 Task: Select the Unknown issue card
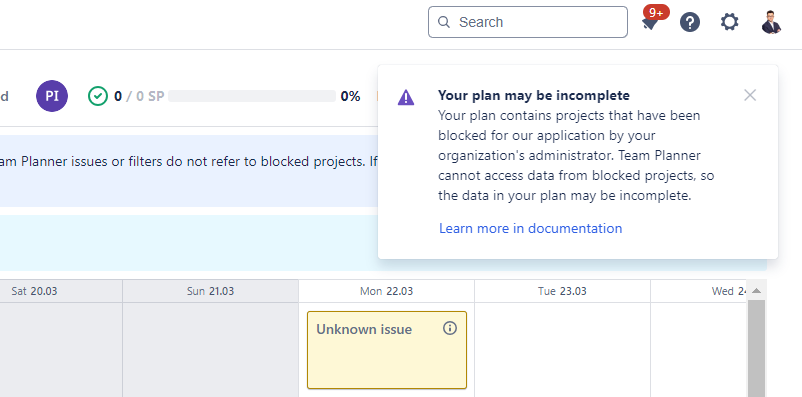387,350
